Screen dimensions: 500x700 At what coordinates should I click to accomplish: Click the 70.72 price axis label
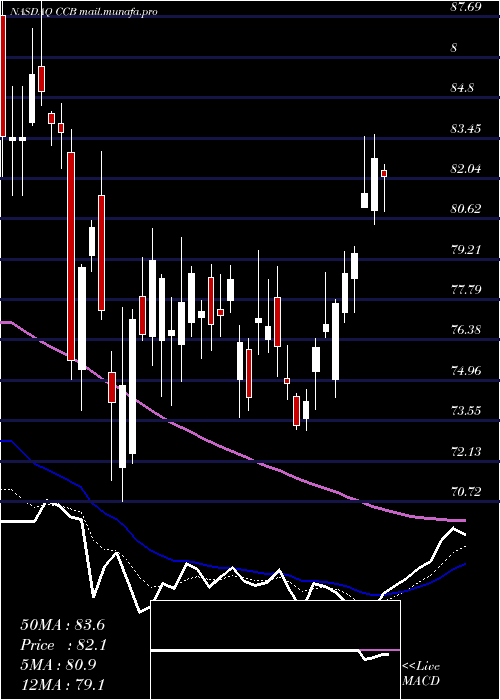(466, 492)
